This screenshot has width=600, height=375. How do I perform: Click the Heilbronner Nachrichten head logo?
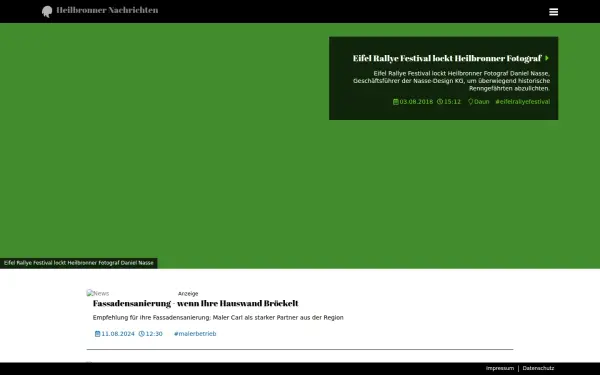[47, 11]
